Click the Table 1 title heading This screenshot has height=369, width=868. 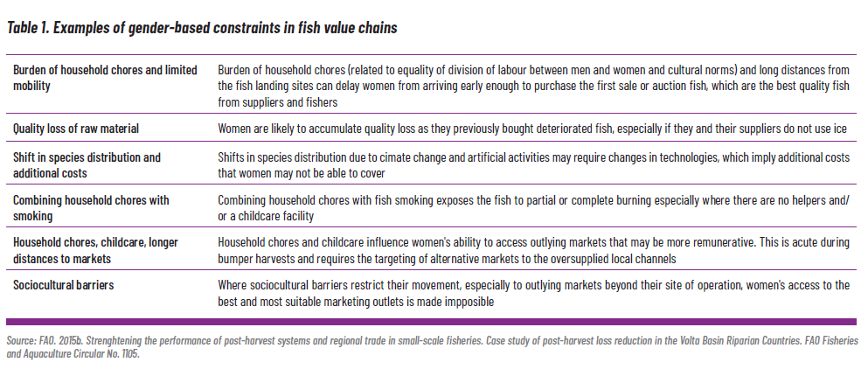[202, 28]
